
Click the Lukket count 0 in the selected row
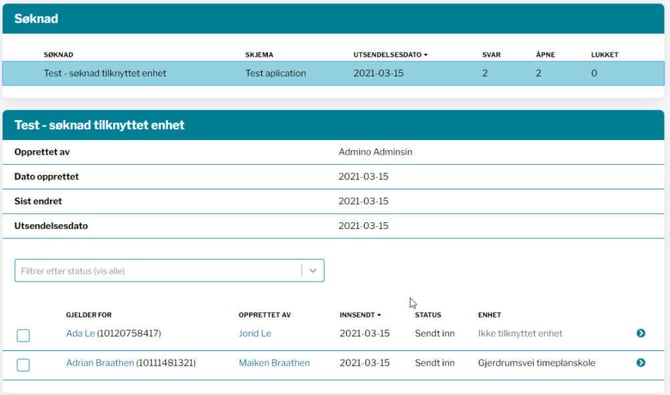coord(594,73)
